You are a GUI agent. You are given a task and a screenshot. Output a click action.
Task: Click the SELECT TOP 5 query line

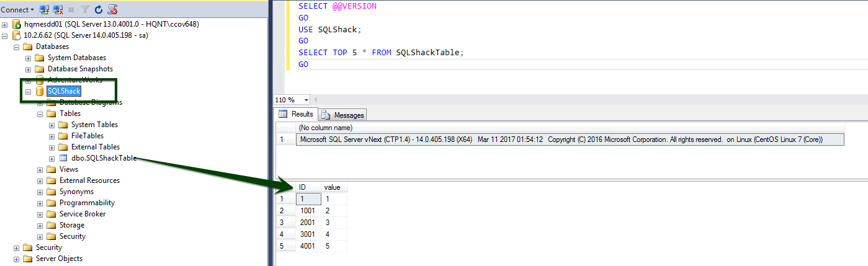[x=381, y=53]
